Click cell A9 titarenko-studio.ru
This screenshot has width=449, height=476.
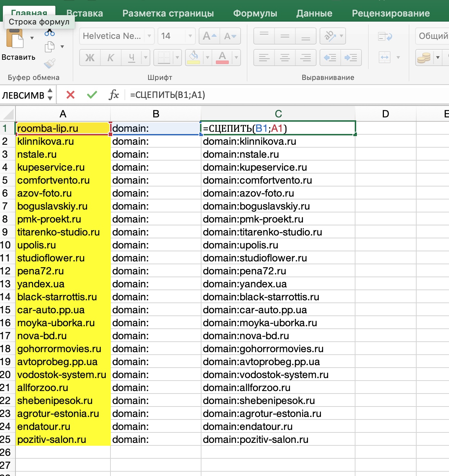pos(63,232)
